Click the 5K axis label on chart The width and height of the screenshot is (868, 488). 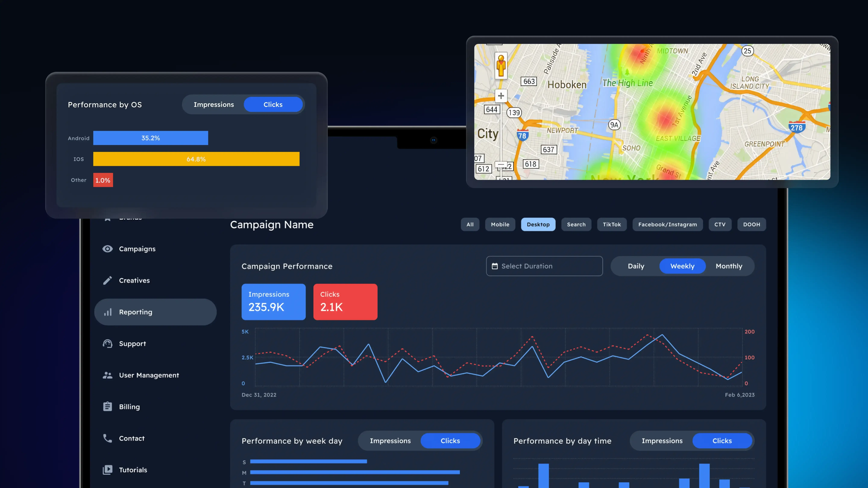245,332
